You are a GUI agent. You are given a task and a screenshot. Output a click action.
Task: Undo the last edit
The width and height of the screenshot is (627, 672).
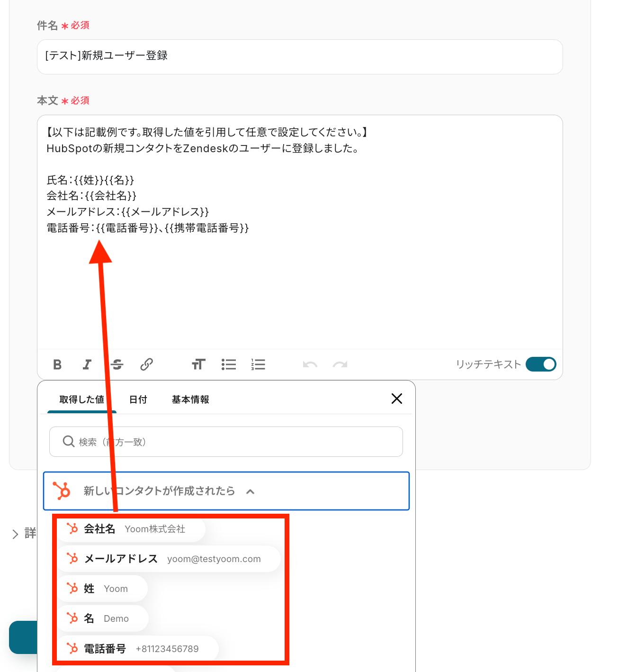310,364
